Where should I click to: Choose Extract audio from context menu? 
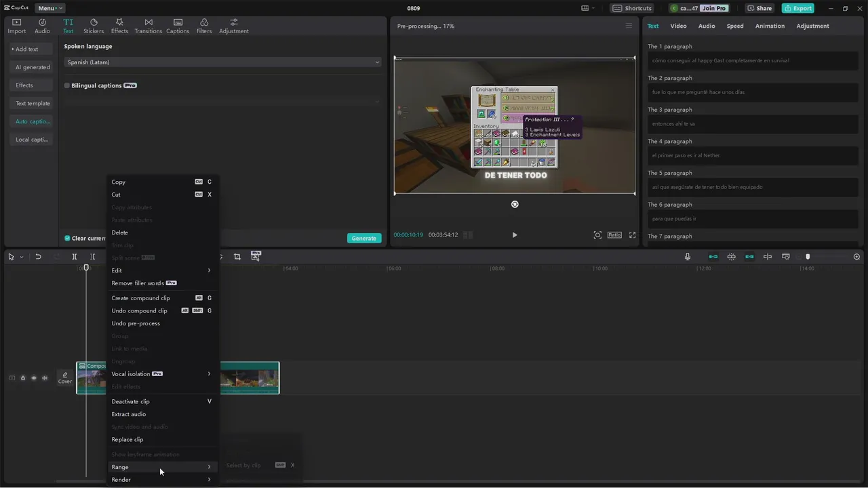(x=163, y=414)
